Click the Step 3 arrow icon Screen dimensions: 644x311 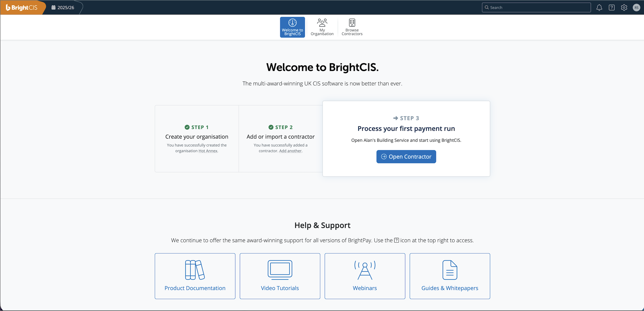[396, 118]
